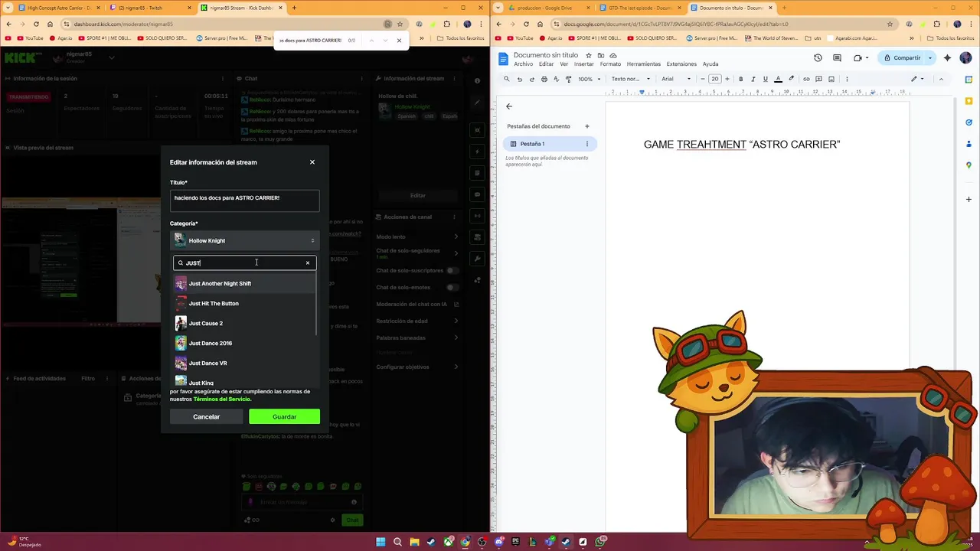Viewport: 980px width, 551px height.
Task: Open the Extensiones menu in Docs
Action: point(681,64)
